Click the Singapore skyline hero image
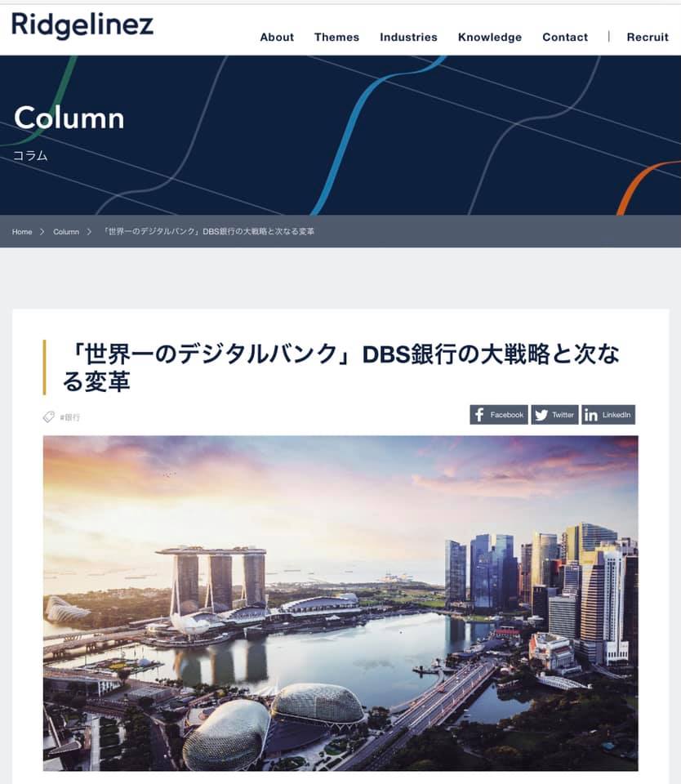 [x=340, y=603]
